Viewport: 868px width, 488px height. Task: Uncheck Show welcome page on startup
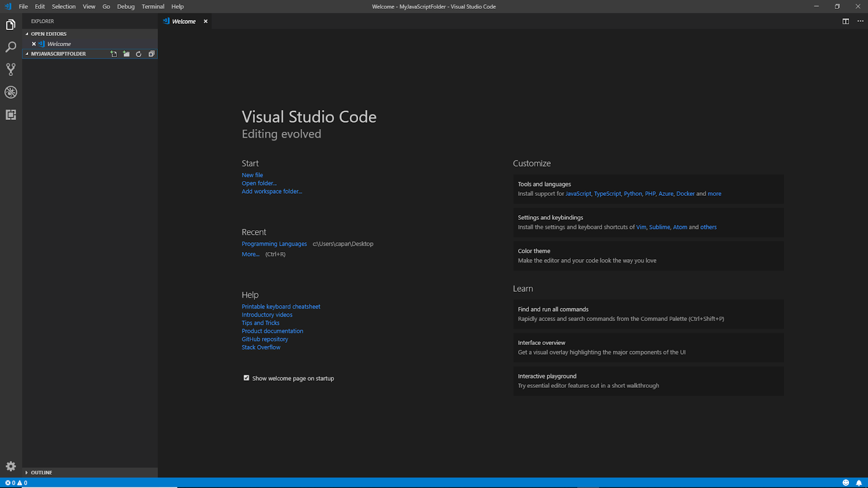click(246, 378)
